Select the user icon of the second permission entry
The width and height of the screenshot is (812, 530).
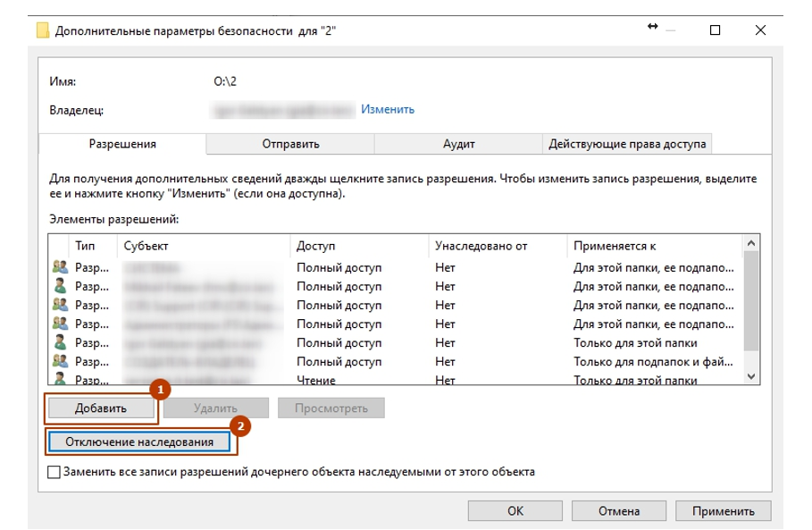click(60, 286)
